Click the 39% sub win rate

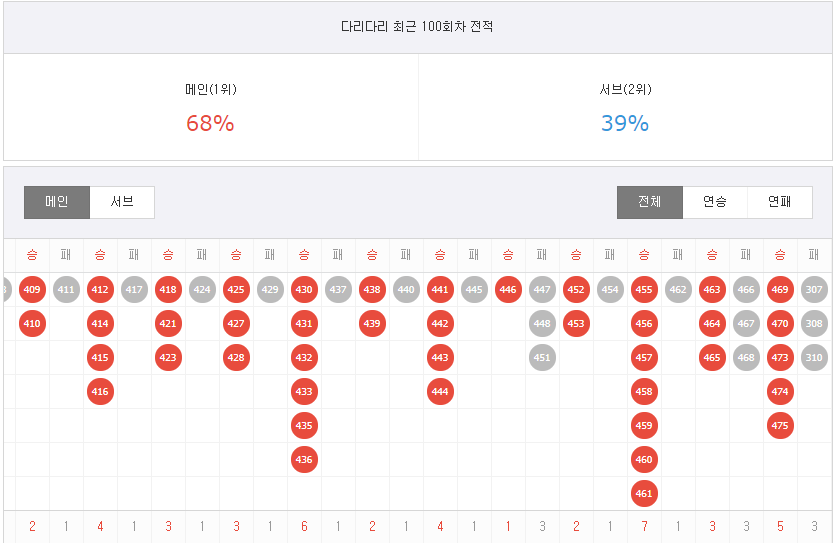tap(625, 123)
